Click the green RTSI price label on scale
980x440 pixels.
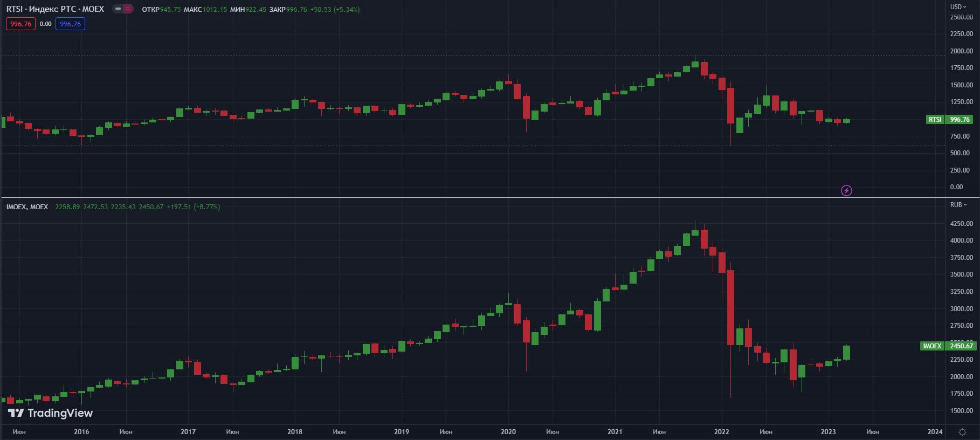(949, 120)
